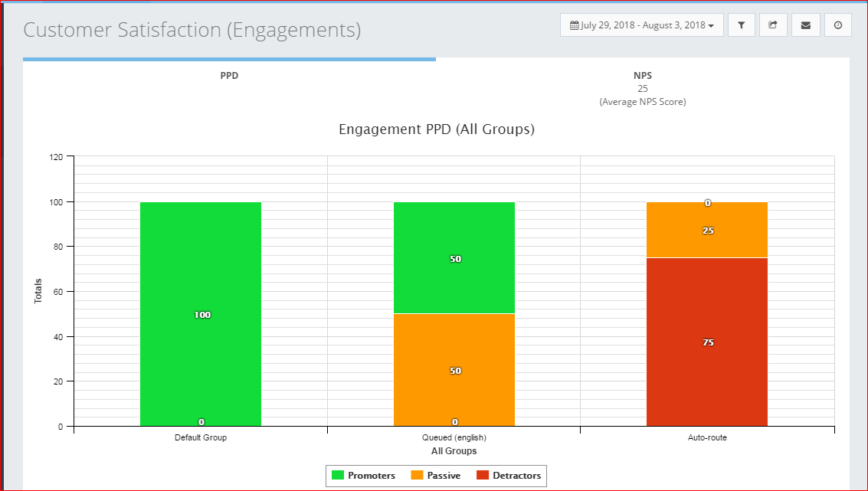Viewport: 868px width, 491px height.
Task: Click the export share icon button
Action: (x=773, y=25)
